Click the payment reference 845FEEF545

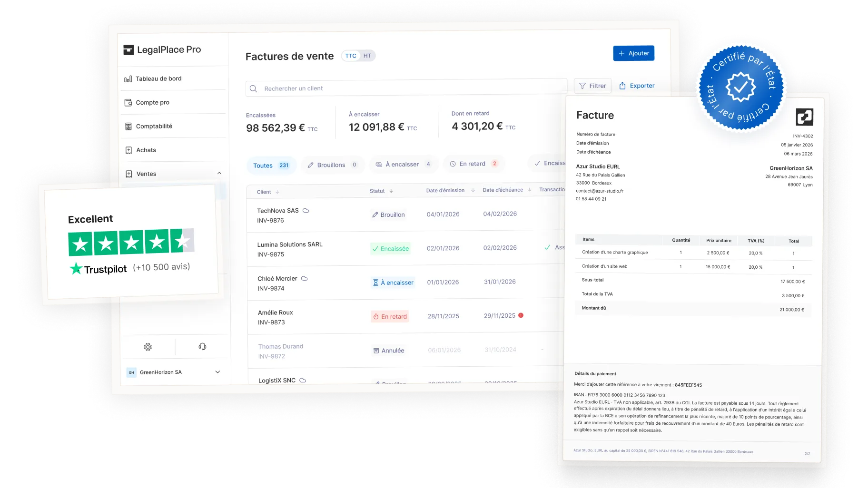coord(688,385)
